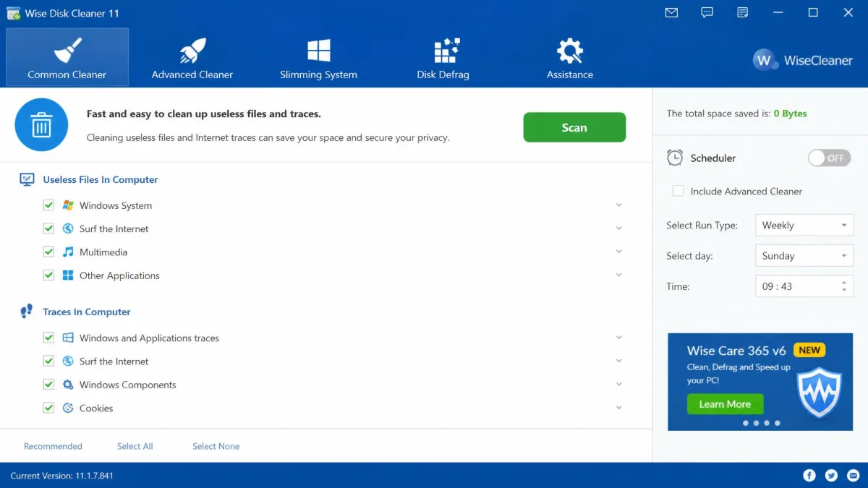Click the Windows and Applications traces icon
This screenshot has height=488, width=868.
68,338
